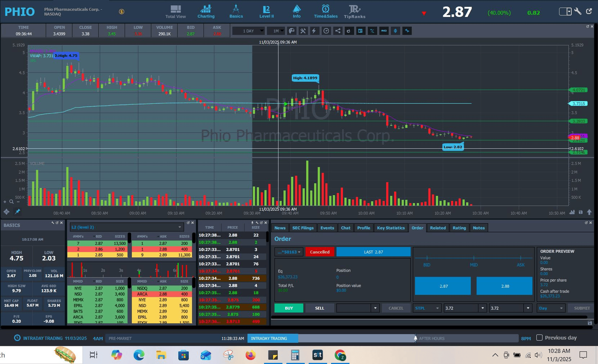Image resolution: width=598 pixels, height=364 pixels.
Task: Click the wrench settings icon
Action: point(578,12)
